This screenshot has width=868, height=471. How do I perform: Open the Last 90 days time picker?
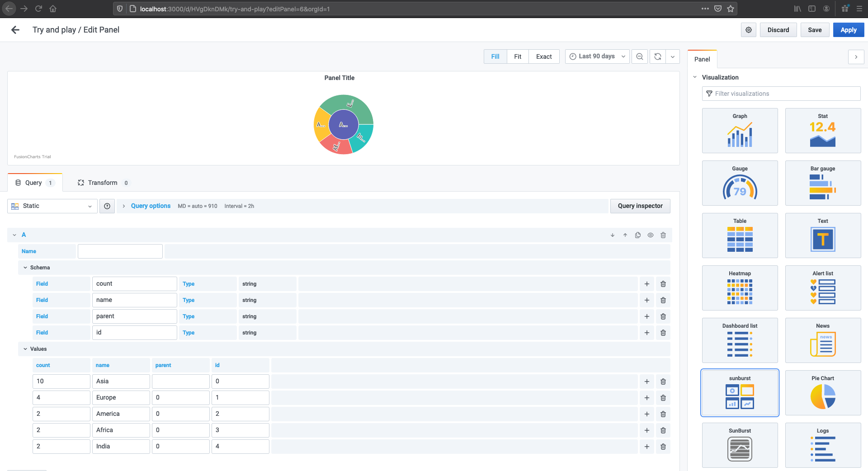tap(596, 56)
